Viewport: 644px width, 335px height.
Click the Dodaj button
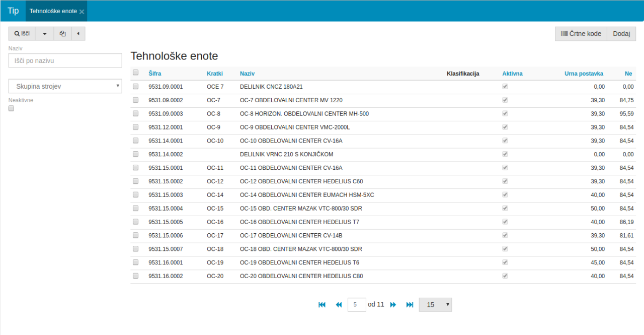click(621, 34)
